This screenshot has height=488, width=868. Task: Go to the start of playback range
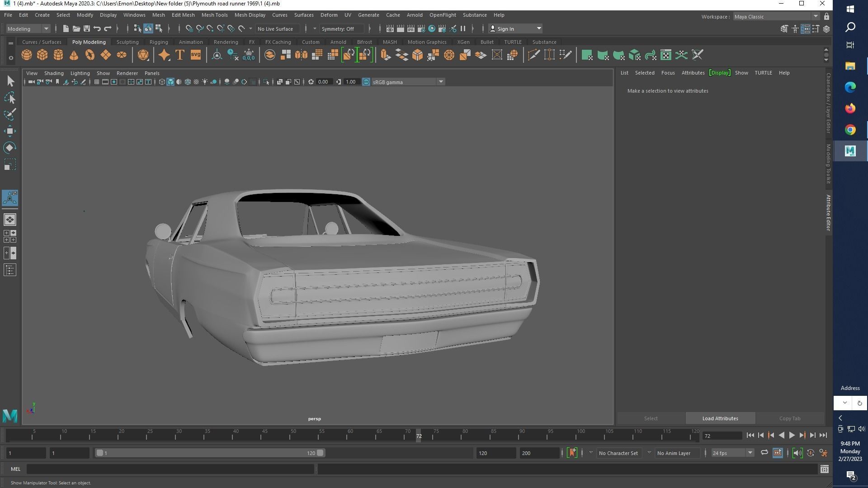[750, 436]
